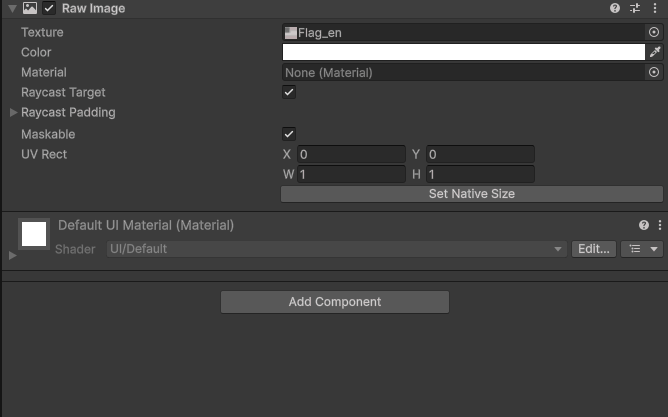Click the Shader label
Screen dimensions: 668x417
(x=75, y=249)
